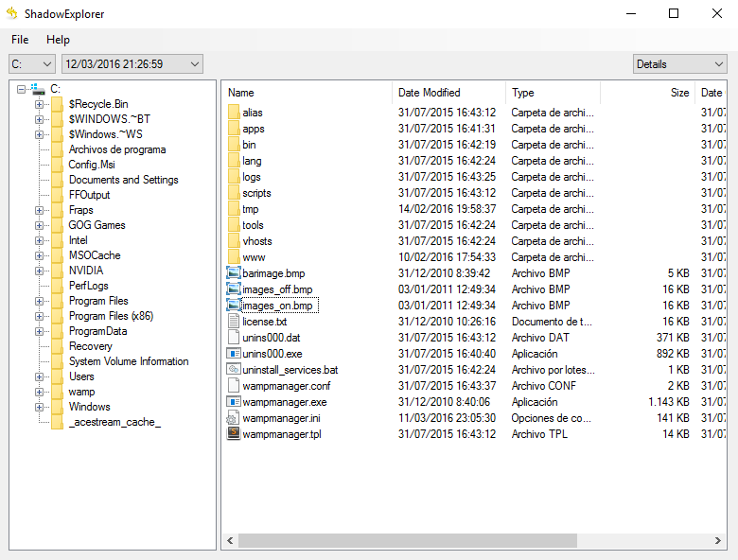The image size is (738, 560).
Task: Click the license.txt document icon
Action: (x=234, y=322)
